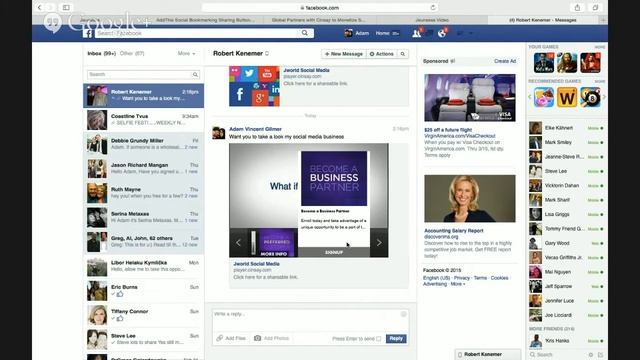Click the inbox search magnifier icon
Viewport: 640px width, 360px height.
[195, 74]
